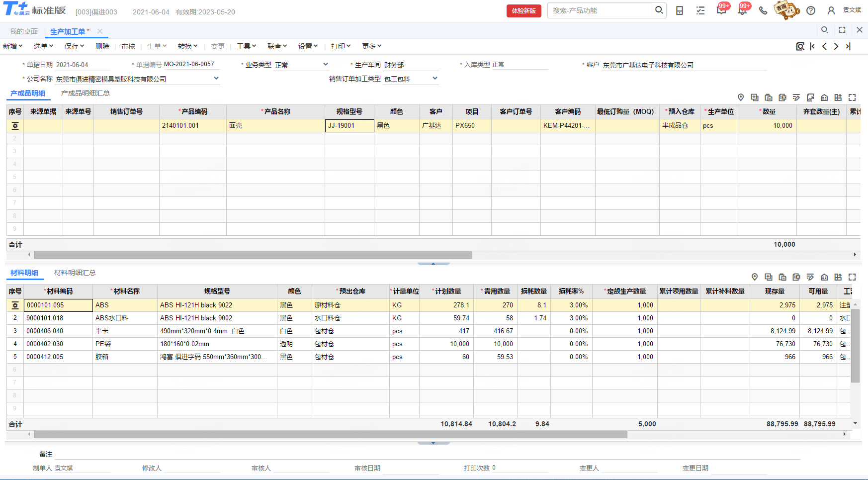Select the 材料明细 tab

tap(24, 273)
